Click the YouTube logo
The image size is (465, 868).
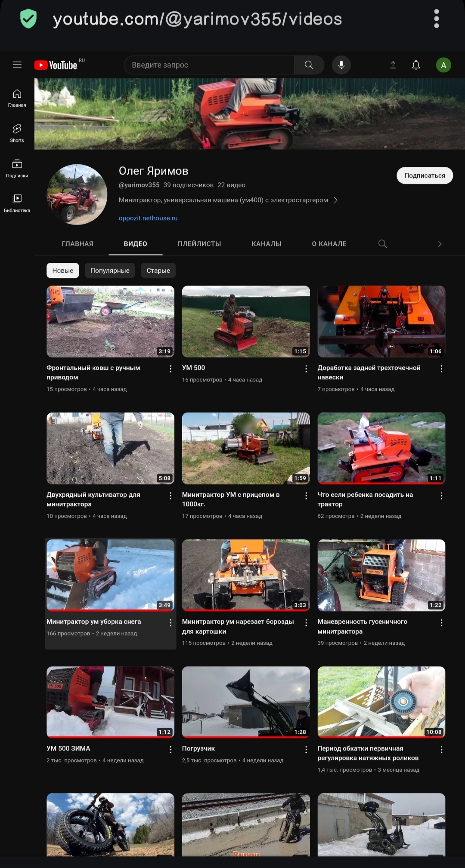click(56, 65)
